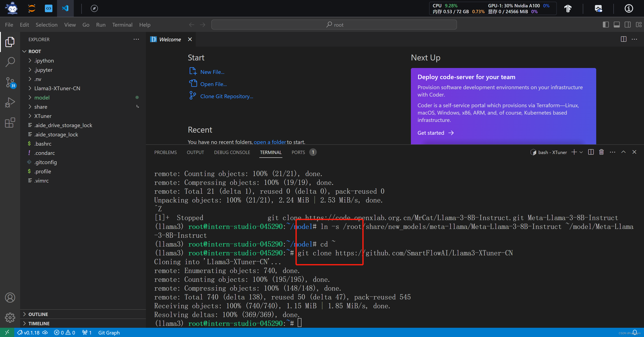Click the PORTS tab next to TERMINAL

click(x=298, y=152)
